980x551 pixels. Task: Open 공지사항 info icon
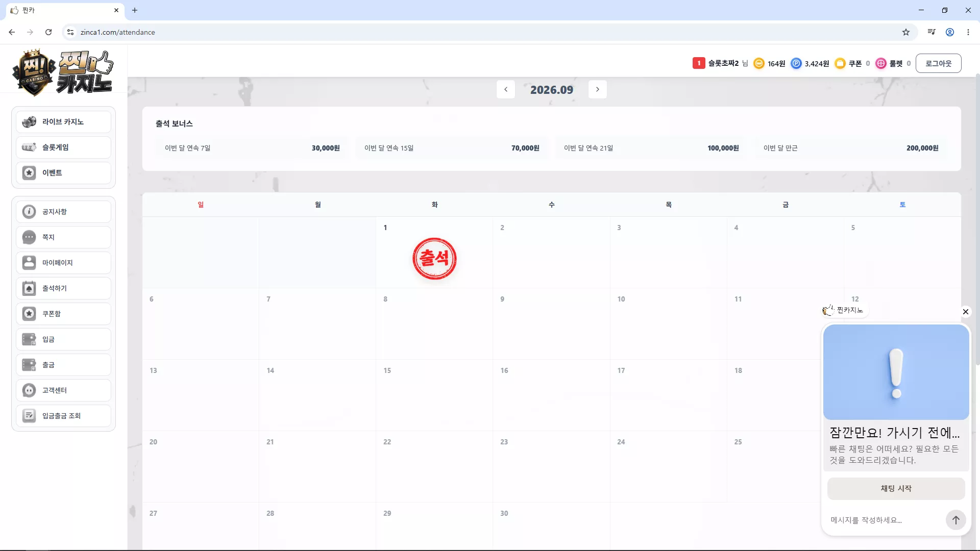29,212
